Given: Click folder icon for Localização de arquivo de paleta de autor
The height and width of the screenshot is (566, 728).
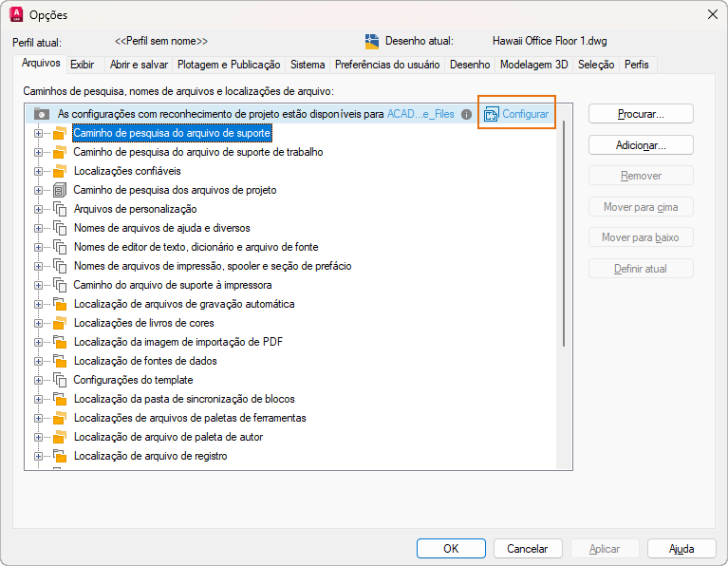Looking at the screenshot, I should pyautogui.click(x=60, y=437).
